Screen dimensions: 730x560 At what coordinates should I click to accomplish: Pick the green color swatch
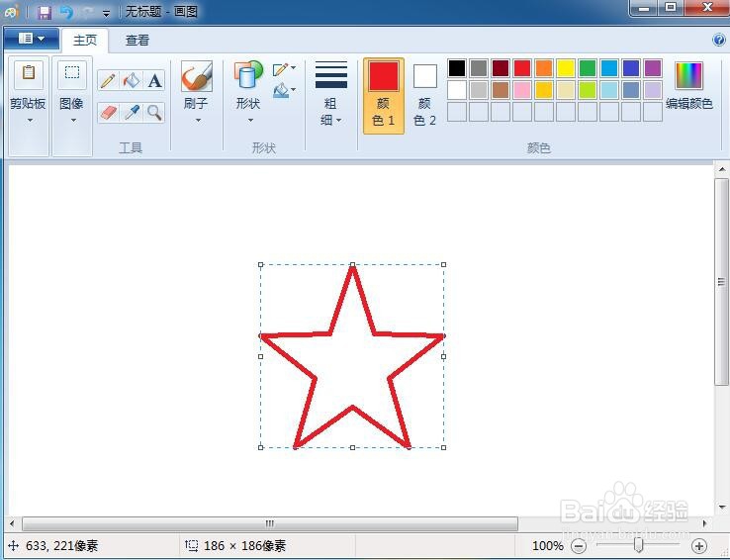click(588, 68)
